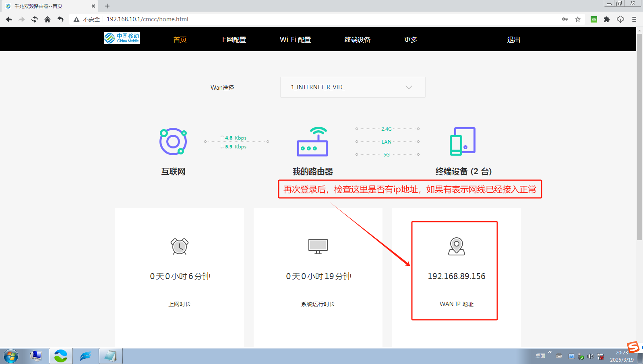Reload the page with refresh icon
This screenshot has height=364, width=643.
point(35,19)
